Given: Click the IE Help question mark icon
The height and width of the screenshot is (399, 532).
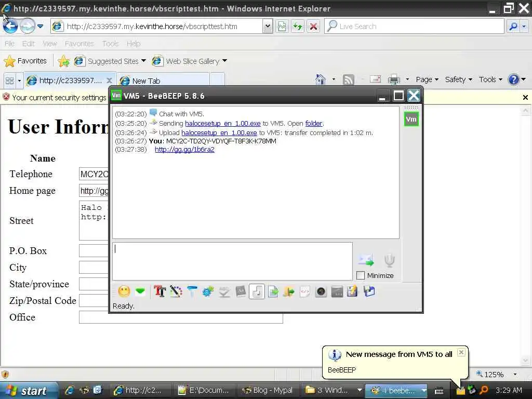Looking at the screenshot, I should [513, 79].
